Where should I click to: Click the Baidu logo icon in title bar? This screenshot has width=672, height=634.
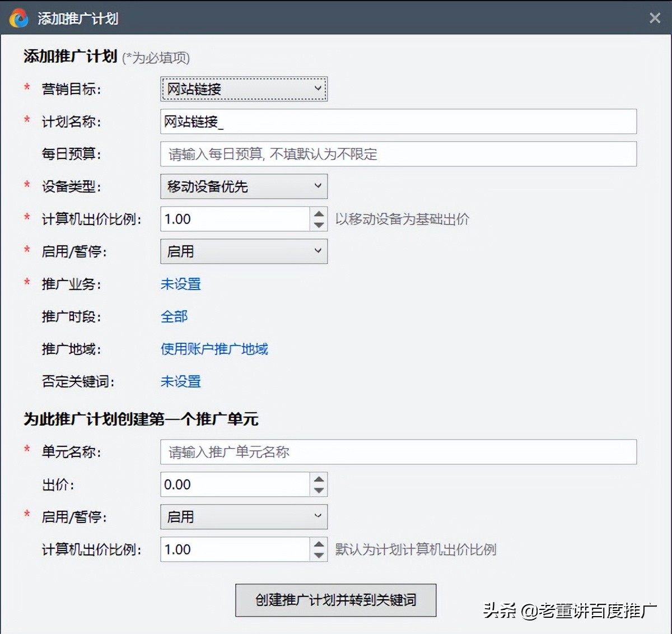19,17
